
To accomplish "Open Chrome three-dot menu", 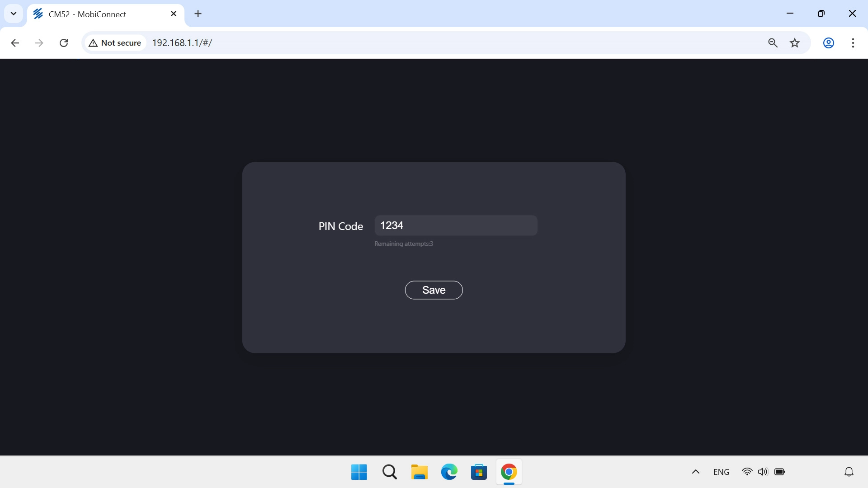I will click(853, 43).
